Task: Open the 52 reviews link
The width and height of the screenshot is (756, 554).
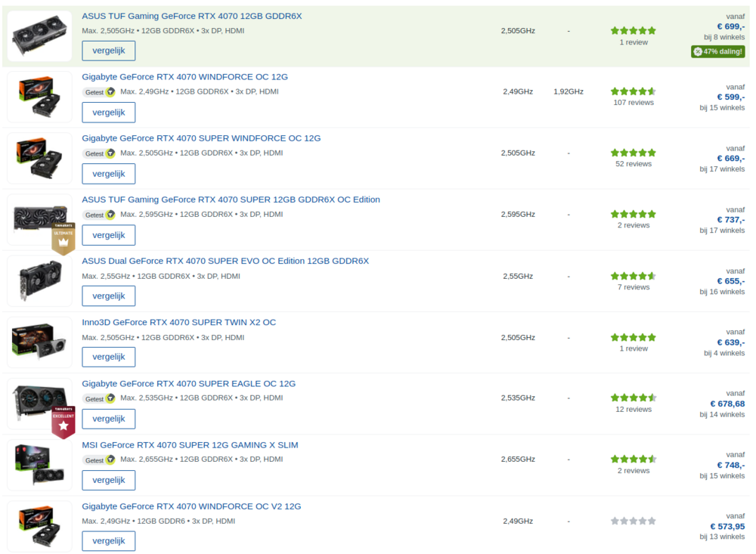Action: coord(633,164)
